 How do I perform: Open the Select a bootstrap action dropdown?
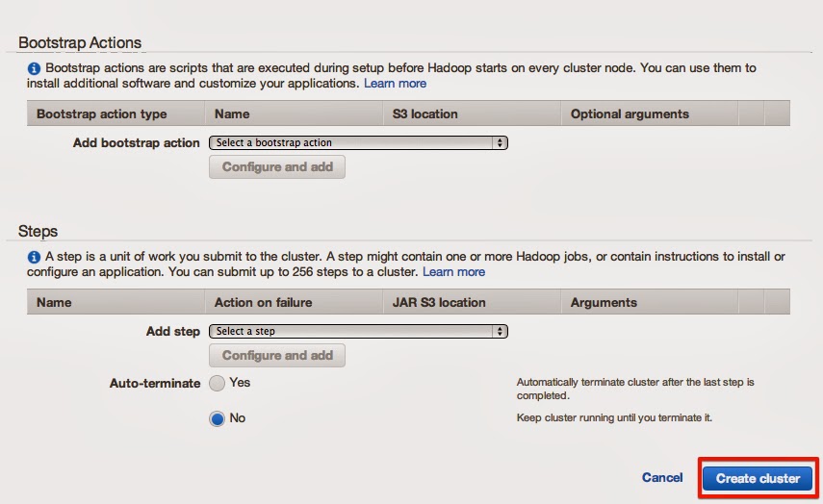358,142
